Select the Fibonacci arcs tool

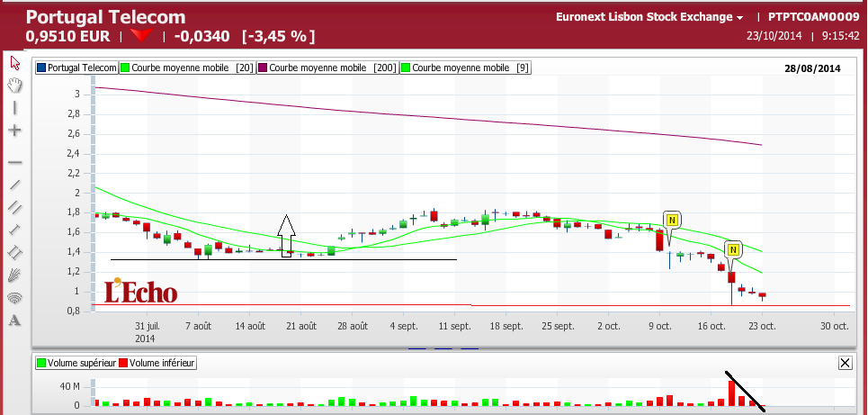(15, 298)
